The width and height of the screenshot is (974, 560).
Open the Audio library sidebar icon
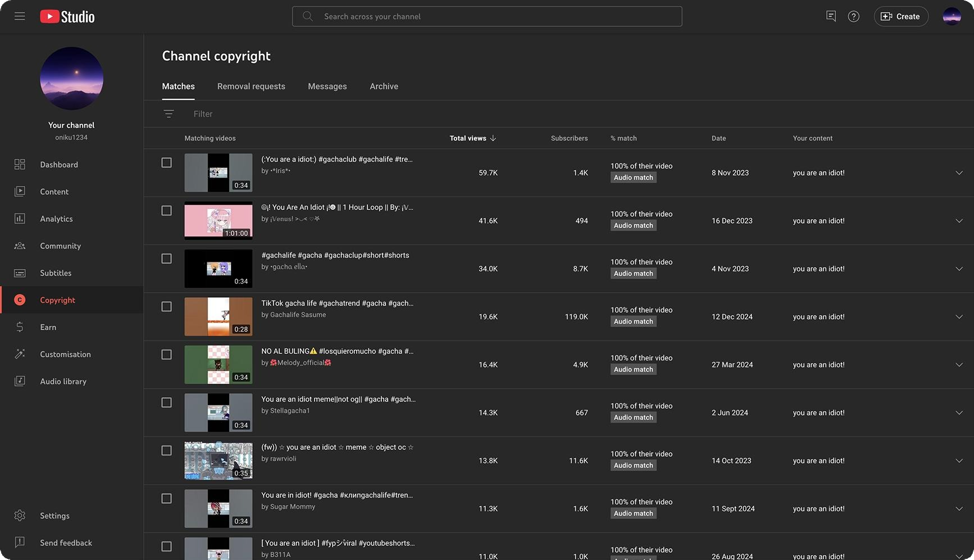coord(20,381)
